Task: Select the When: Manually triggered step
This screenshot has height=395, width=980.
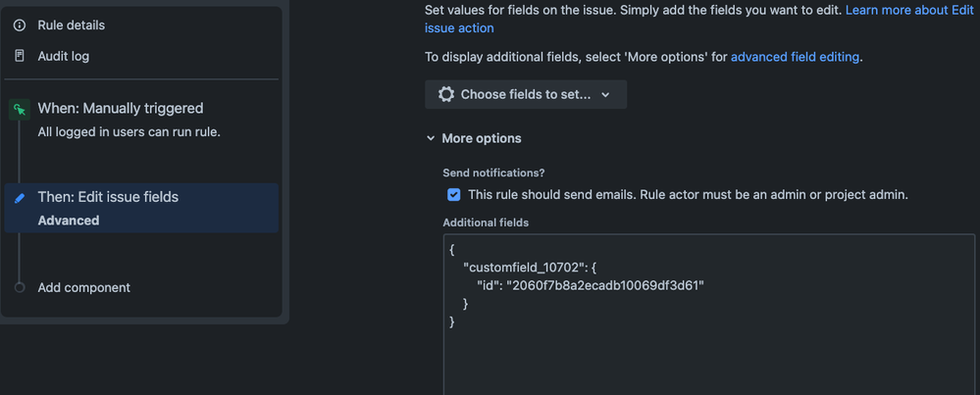Action: pyautogui.click(x=120, y=109)
